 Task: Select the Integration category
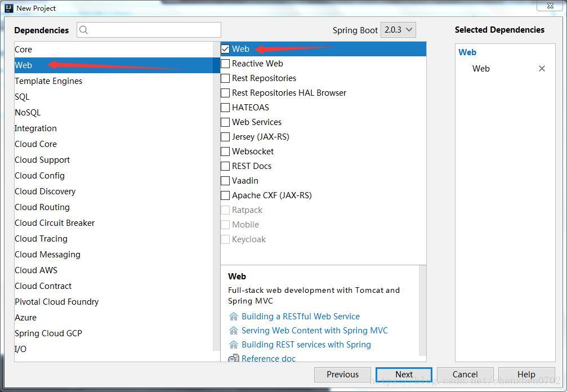pyautogui.click(x=114, y=128)
